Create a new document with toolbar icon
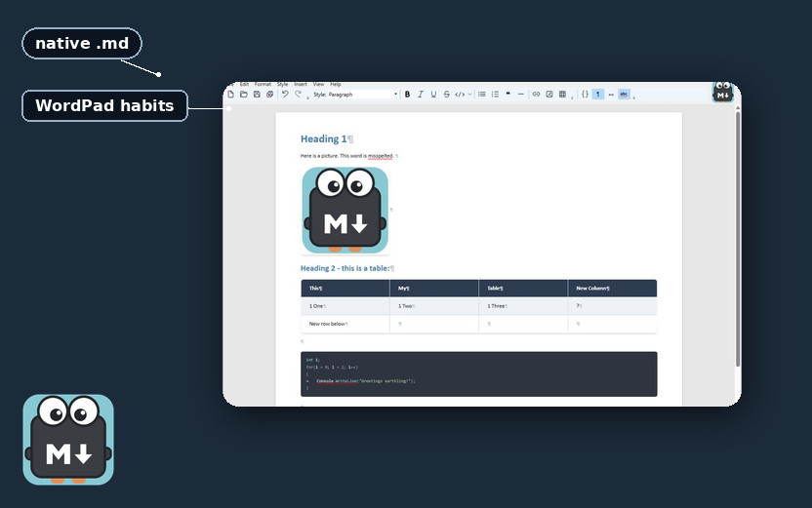Screen dimensions: 812x508 [230, 95]
